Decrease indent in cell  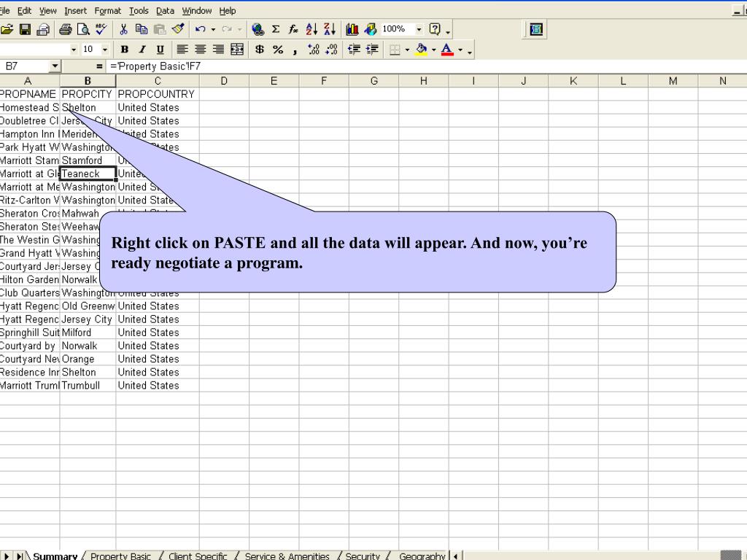pyautogui.click(x=354, y=49)
